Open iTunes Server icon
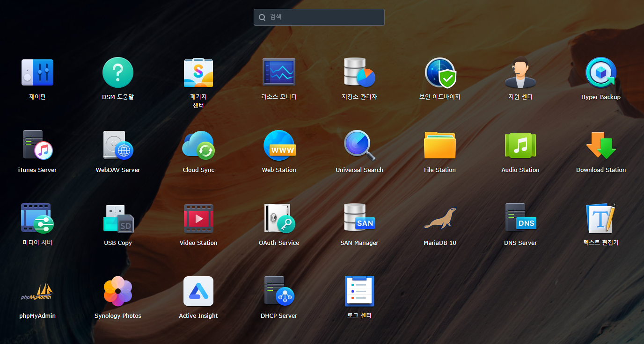 [37, 145]
